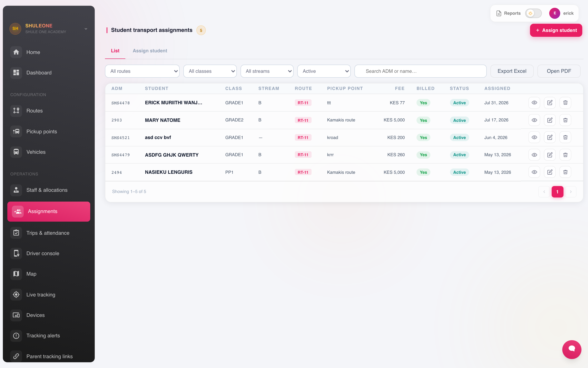Delete ASDFG GHJK QWERTY assignment
This screenshot has height=368, width=588.
point(565,155)
